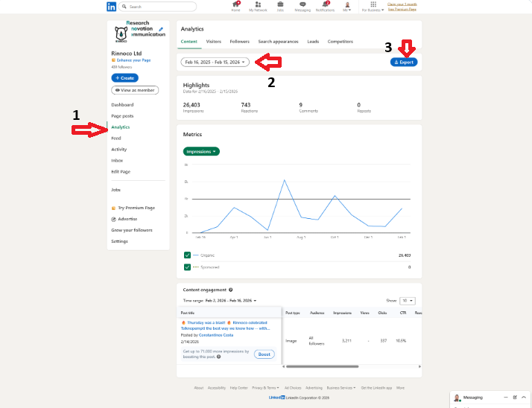Switch to the Competitors analytics tab
The image size is (532, 408).
[340, 42]
